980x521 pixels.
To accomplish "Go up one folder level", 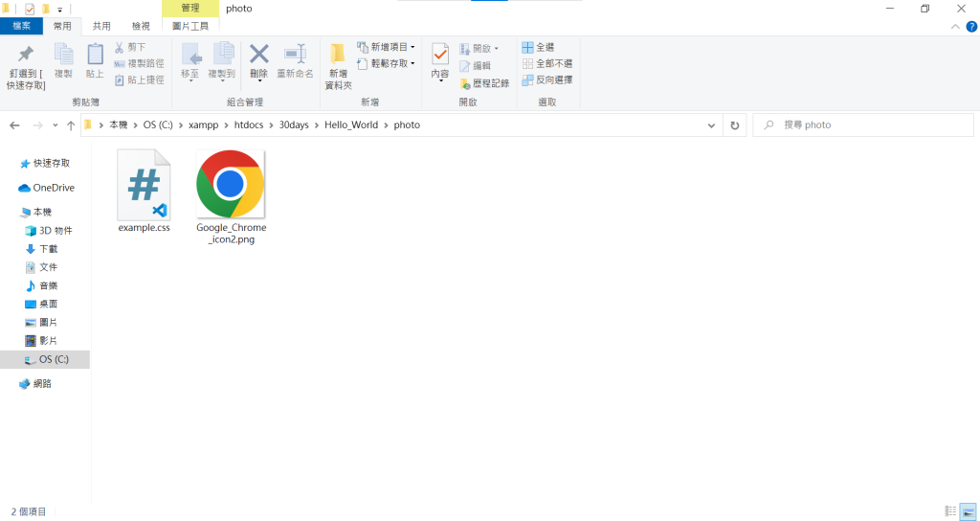I will tap(71, 125).
